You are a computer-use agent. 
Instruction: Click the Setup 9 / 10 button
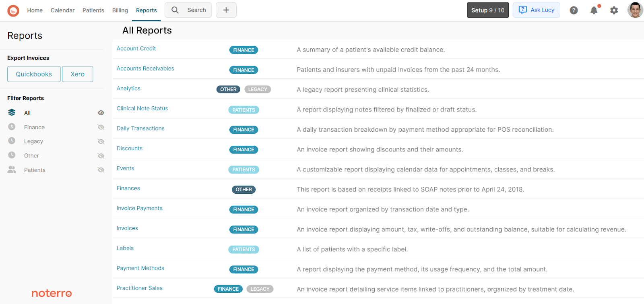488,10
